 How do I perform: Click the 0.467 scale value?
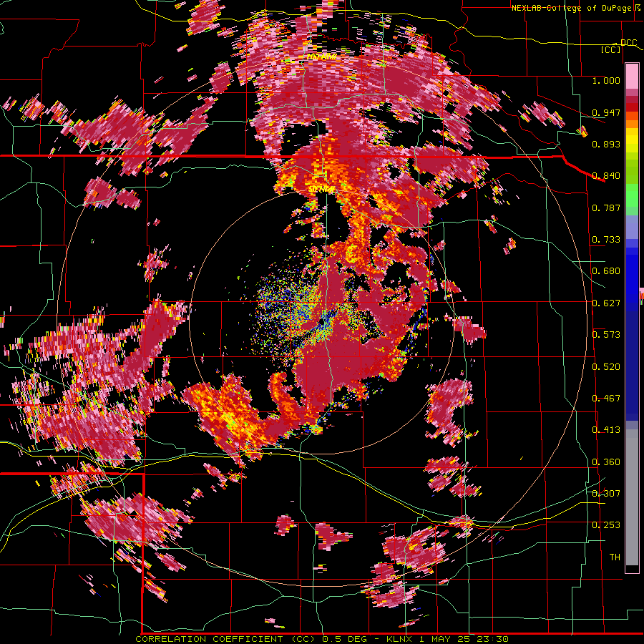(x=606, y=399)
